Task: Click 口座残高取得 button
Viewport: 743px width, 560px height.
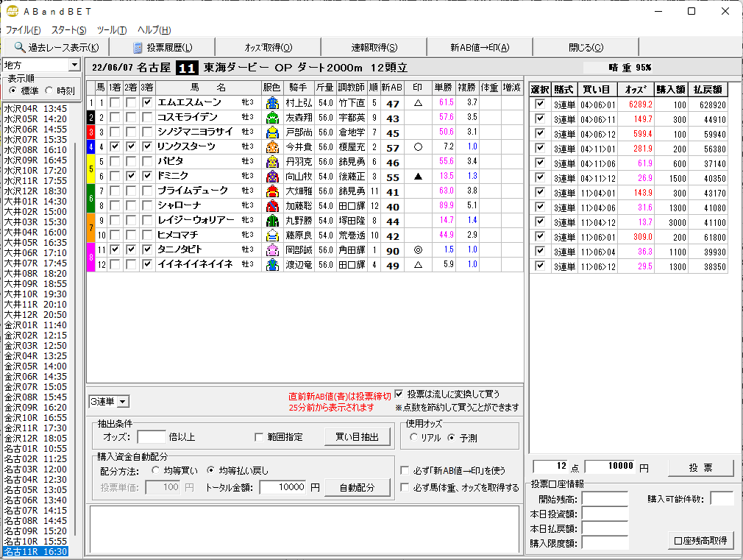Action: point(700,541)
